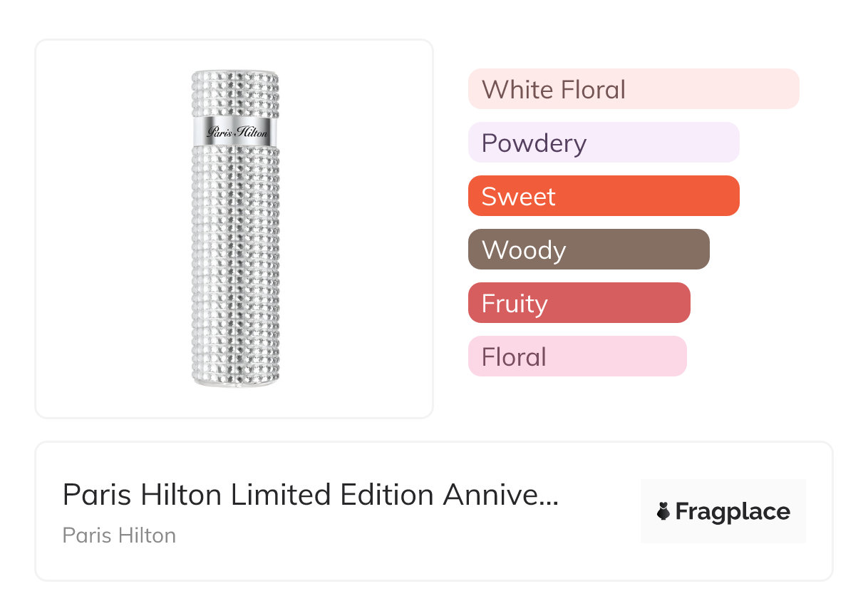868x616 pixels.
Task: Click the gray Paris Hilton brand name
Action: 119,535
